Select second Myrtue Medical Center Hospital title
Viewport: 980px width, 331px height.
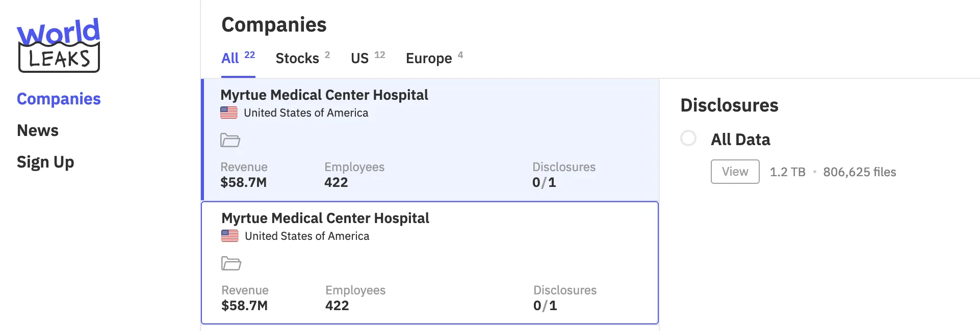pos(325,218)
